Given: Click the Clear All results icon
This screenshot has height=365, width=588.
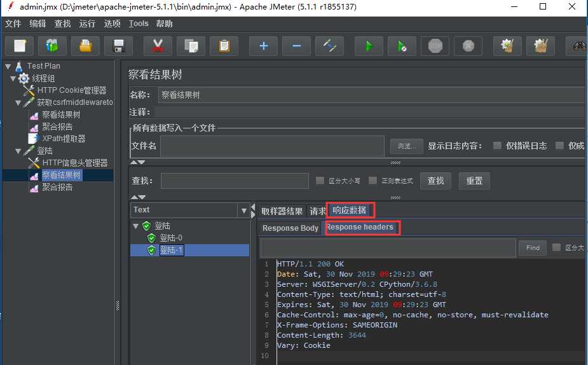Looking at the screenshot, I should [540, 46].
